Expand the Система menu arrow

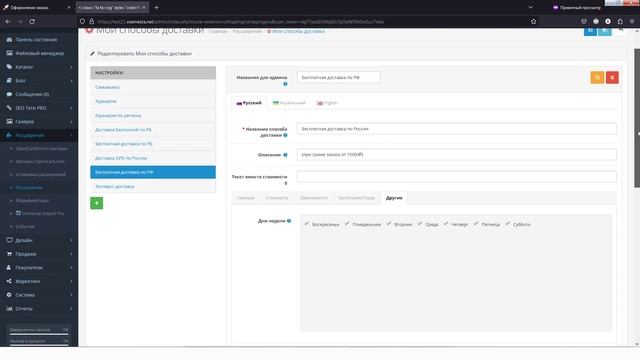[x=71, y=295]
